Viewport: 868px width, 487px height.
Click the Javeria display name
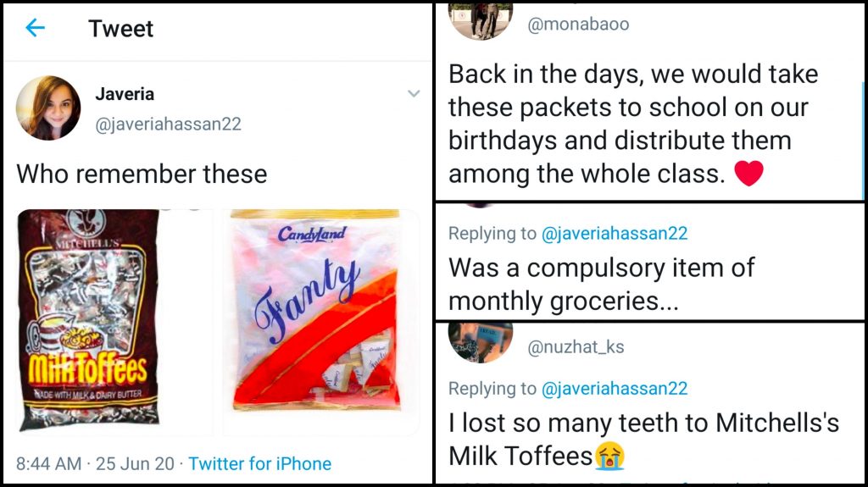[x=125, y=94]
